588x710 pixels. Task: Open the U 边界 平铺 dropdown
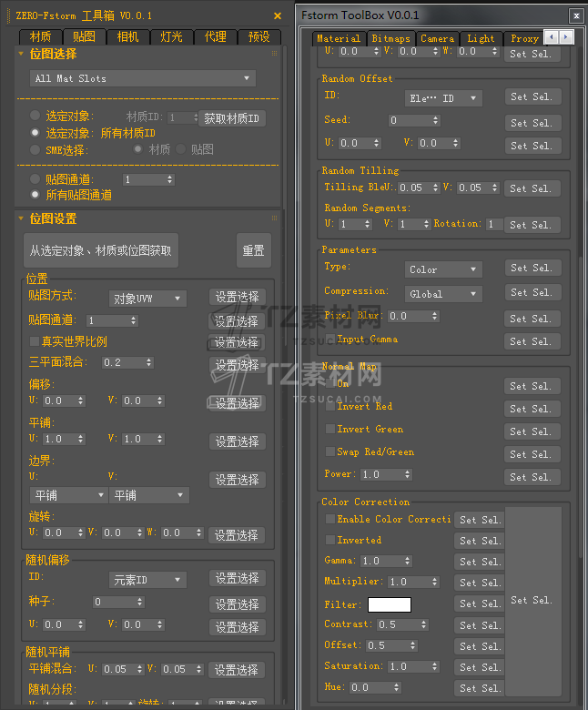[69, 495]
